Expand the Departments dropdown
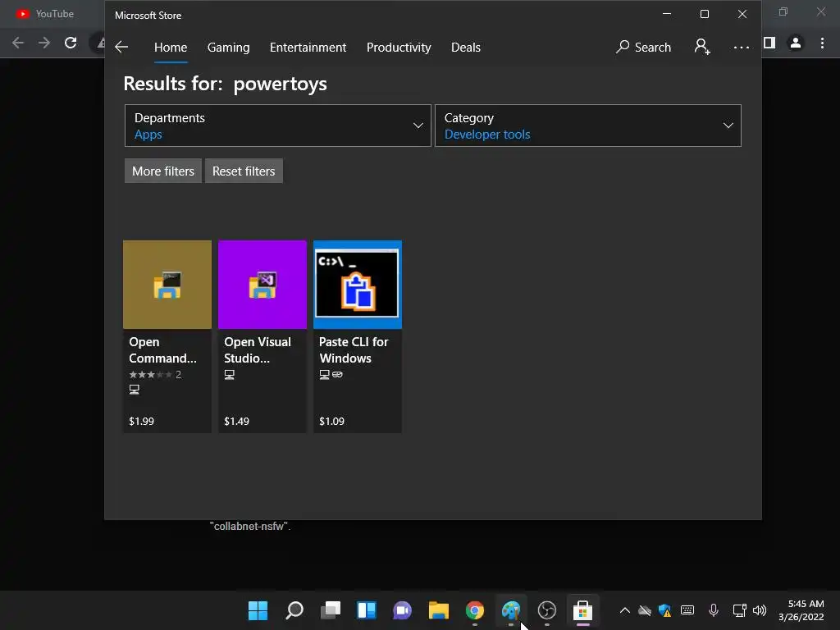This screenshot has width=840, height=630. (277, 126)
